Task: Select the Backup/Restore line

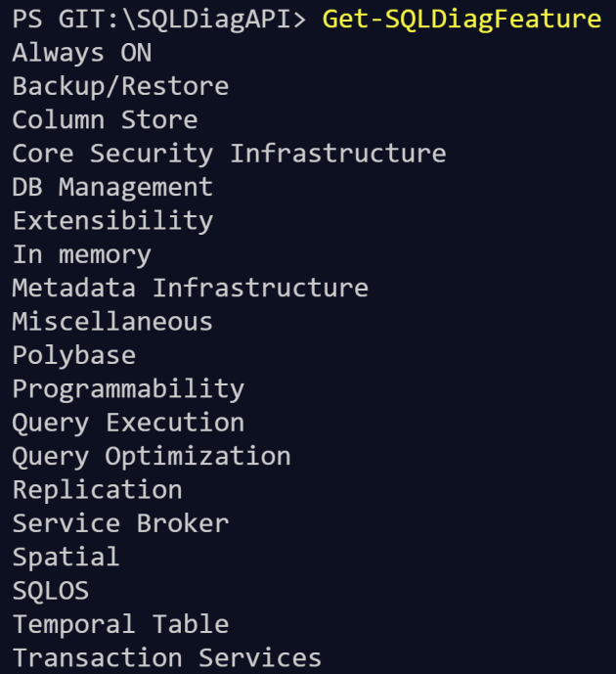Action: point(120,86)
